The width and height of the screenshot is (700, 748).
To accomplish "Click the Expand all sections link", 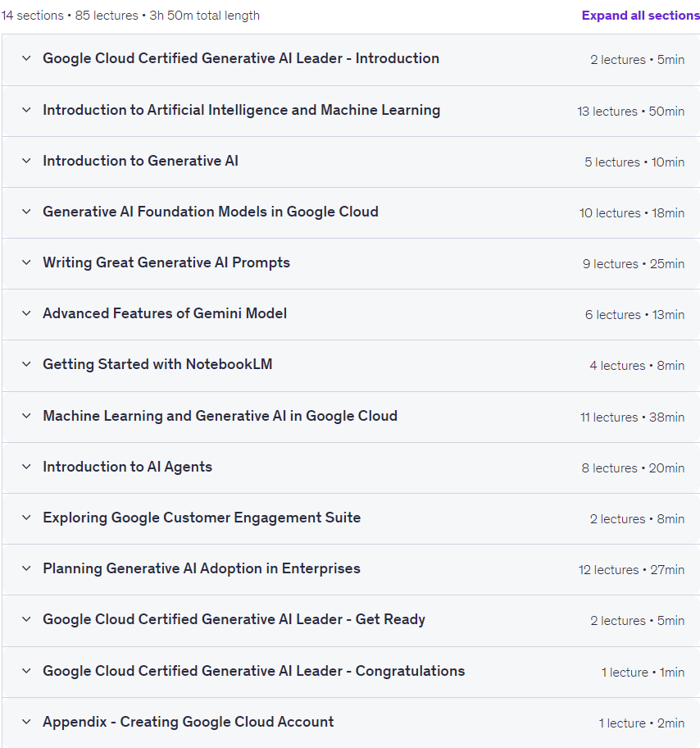I will tap(640, 16).
